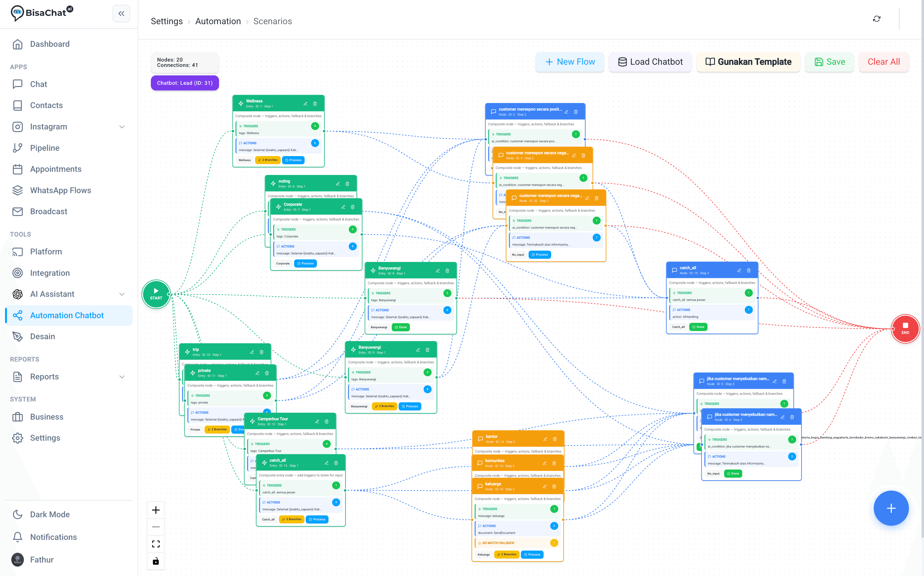Edit customer merespon node ID 20

point(587,198)
